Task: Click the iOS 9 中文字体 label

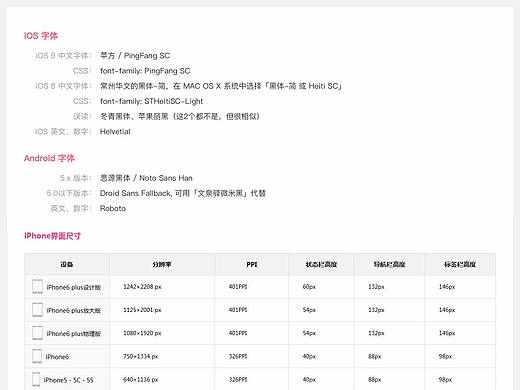Action: (x=63, y=56)
